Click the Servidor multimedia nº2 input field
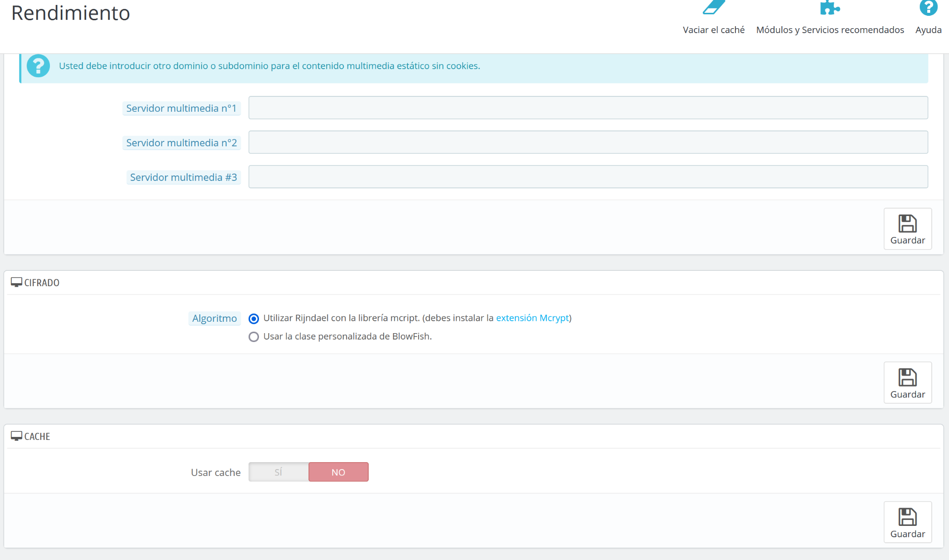The width and height of the screenshot is (949, 560). (x=588, y=142)
